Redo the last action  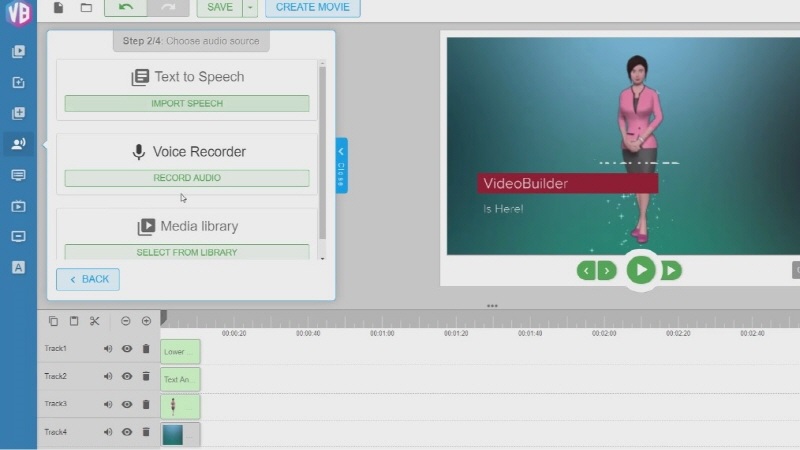(x=168, y=7)
